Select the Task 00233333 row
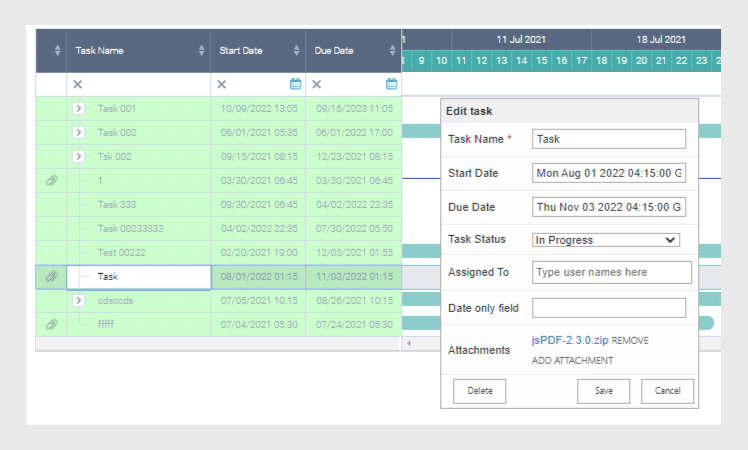The width and height of the screenshot is (748, 450). (x=218, y=228)
